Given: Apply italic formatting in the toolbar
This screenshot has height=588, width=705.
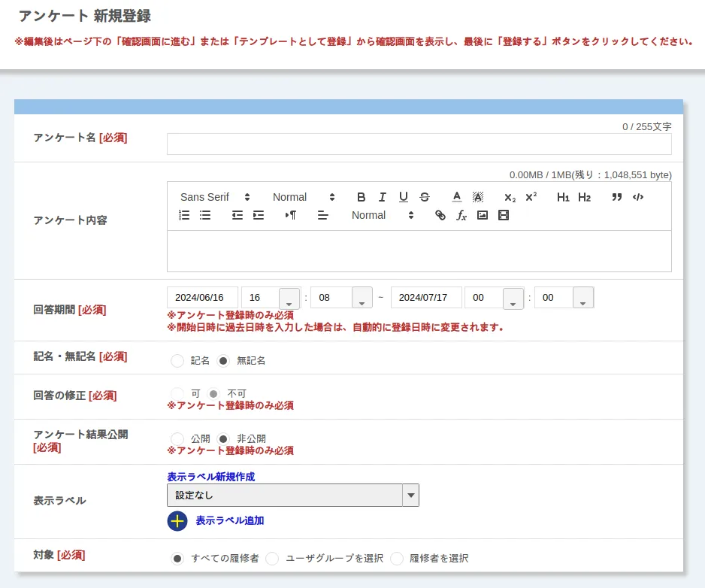Looking at the screenshot, I should (382, 197).
